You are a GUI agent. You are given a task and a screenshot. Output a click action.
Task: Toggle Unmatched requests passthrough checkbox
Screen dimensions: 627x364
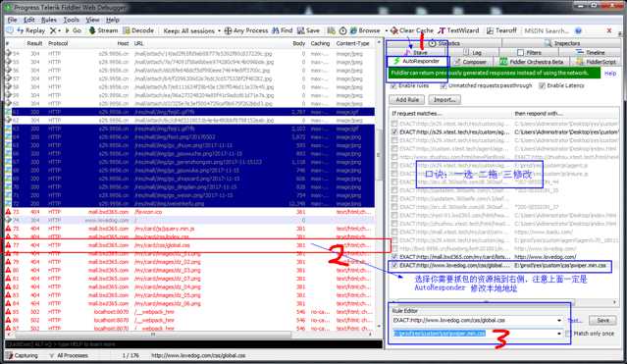(x=444, y=85)
